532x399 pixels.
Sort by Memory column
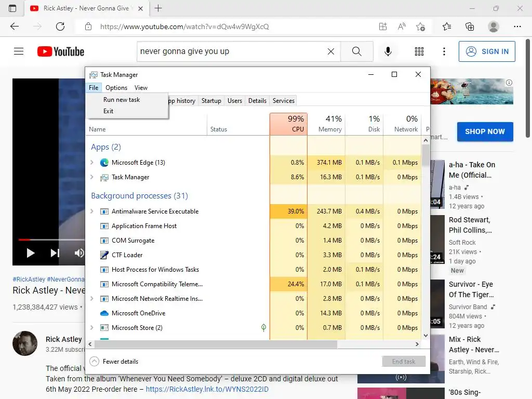tap(326, 124)
